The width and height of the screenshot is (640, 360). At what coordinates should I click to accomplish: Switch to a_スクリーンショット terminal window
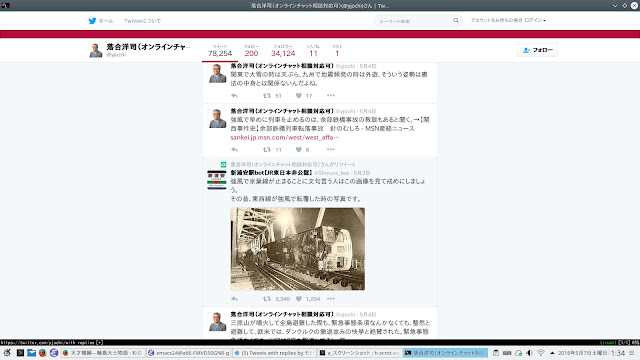pos(360,353)
